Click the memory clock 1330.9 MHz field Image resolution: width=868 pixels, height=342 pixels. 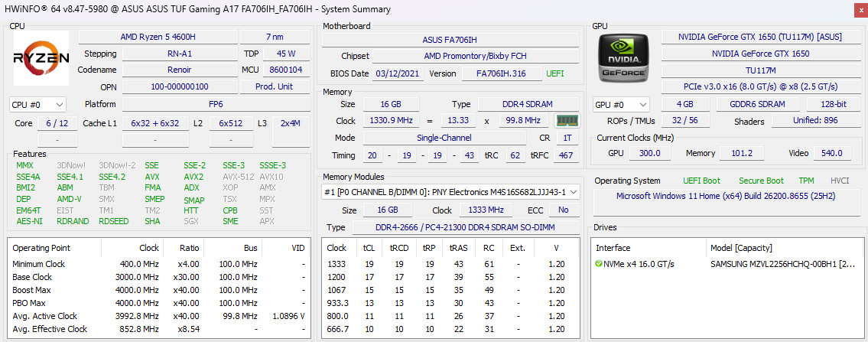[391, 121]
